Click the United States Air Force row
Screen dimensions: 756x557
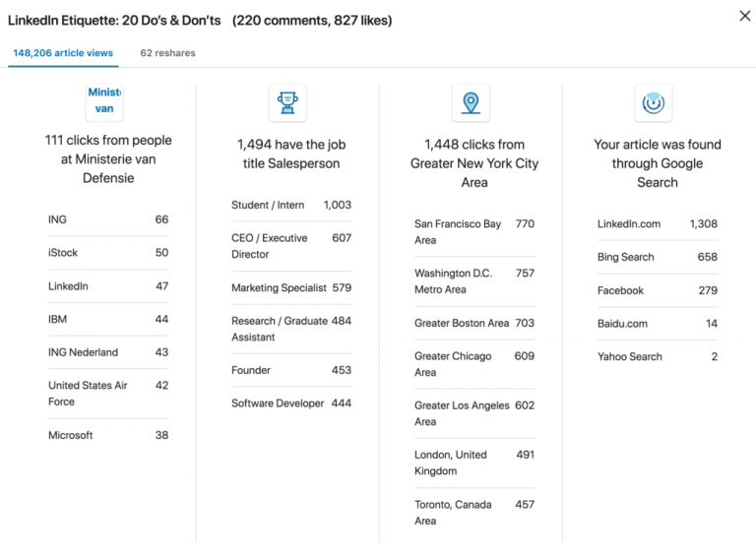[108, 394]
